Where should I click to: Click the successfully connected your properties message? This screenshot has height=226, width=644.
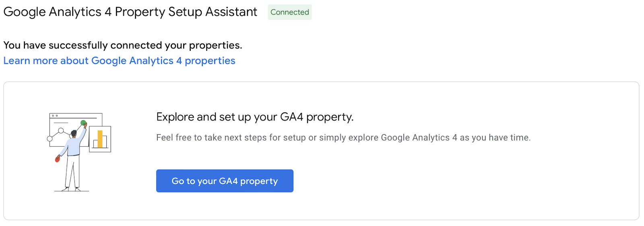point(123,45)
